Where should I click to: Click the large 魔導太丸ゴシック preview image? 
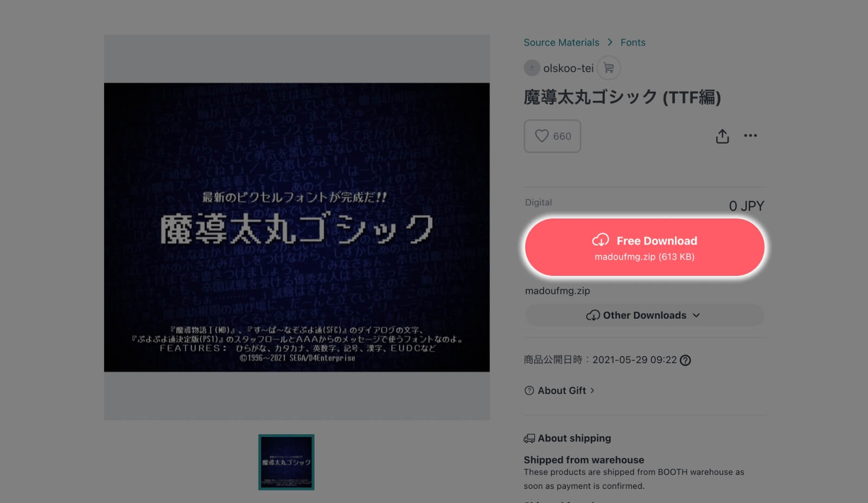[x=297, y=228]
